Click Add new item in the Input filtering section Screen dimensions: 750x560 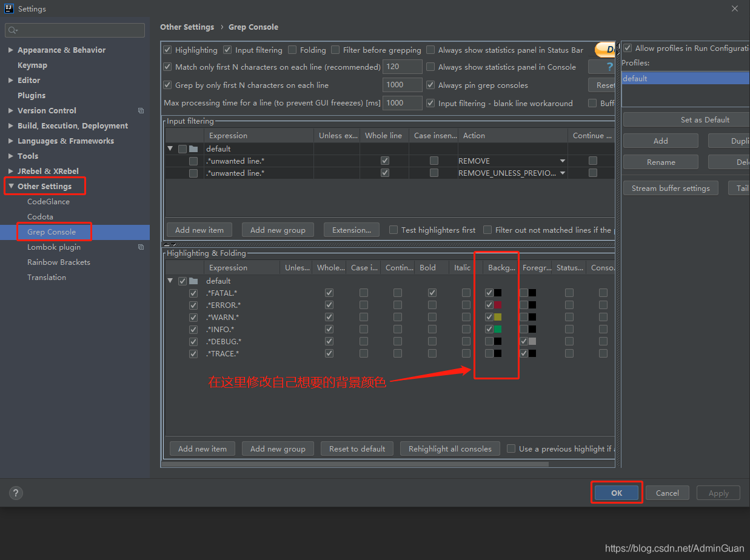199,230
